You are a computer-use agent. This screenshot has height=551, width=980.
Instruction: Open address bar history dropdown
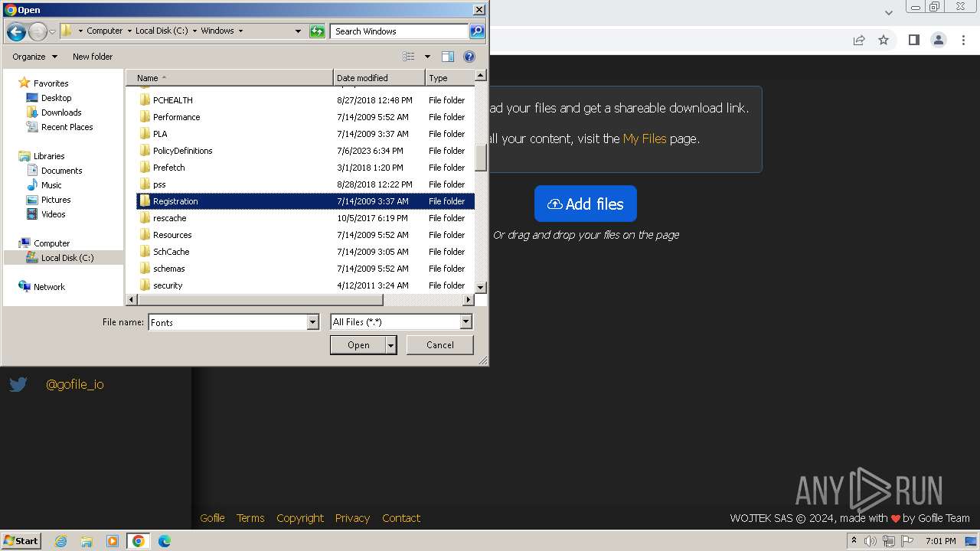click(x=298, y=31)
